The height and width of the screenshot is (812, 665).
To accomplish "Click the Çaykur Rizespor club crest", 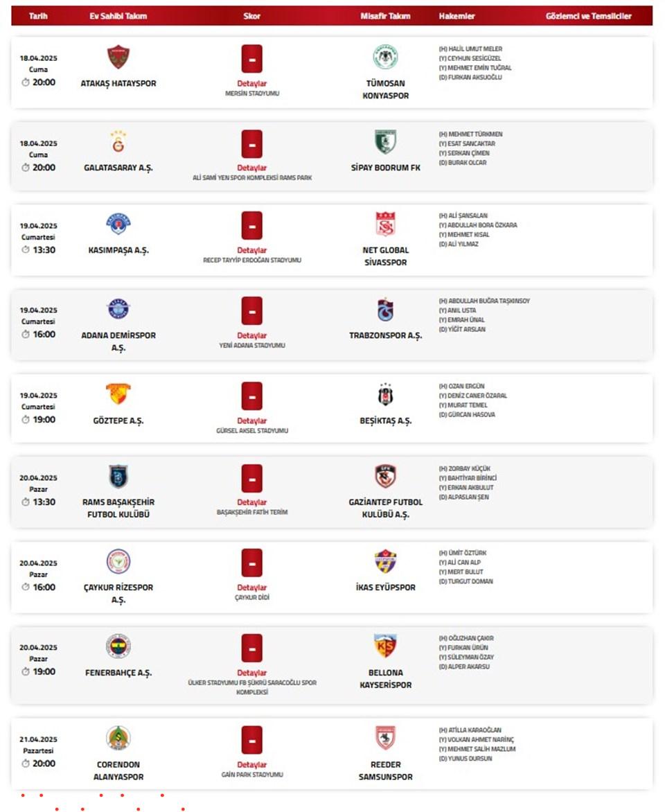I will (x=118, y=561).
